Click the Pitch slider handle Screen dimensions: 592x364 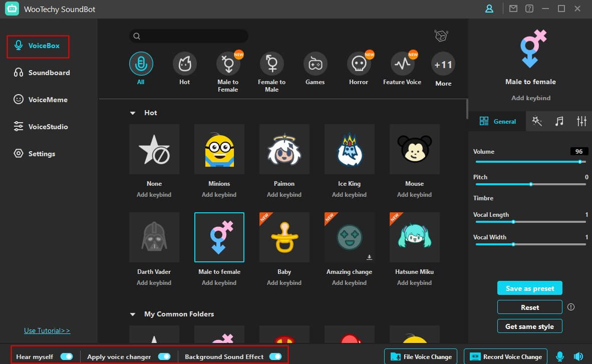pyautogui.click(x=531, y=184)
